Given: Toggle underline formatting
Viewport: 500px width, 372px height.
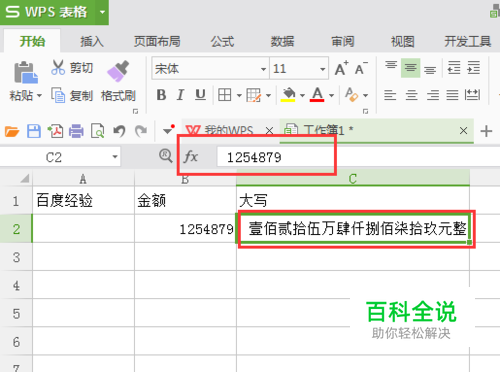Looking at the screenshot, I should pos(200,95).
